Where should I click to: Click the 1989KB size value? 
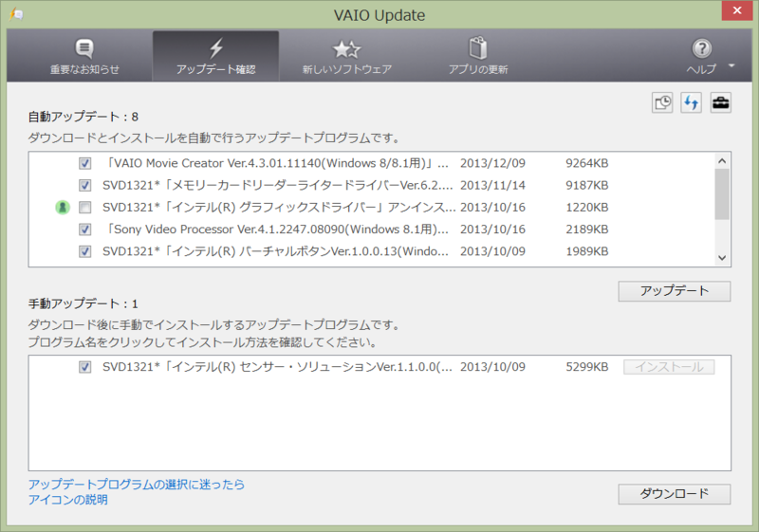(586, 251)
